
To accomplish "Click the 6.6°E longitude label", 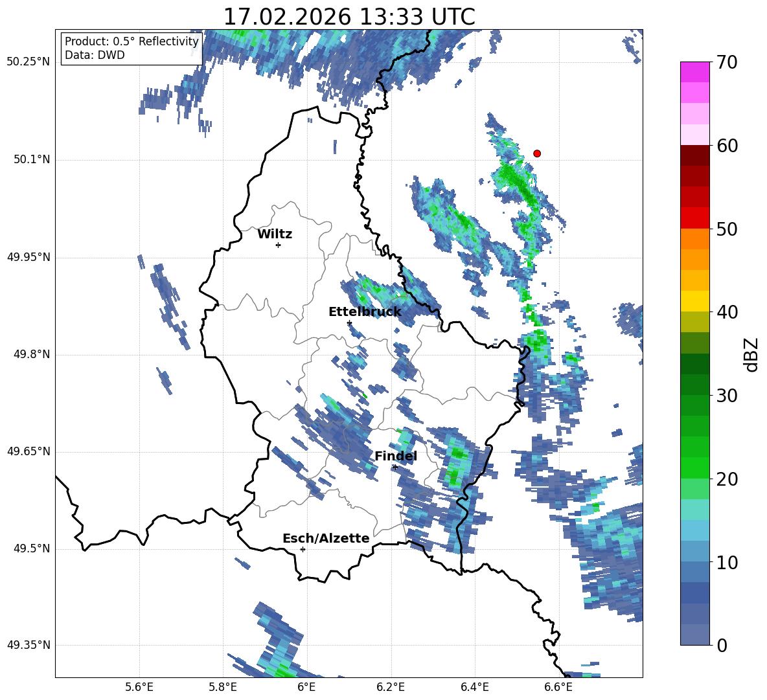I will click(558, 687).
